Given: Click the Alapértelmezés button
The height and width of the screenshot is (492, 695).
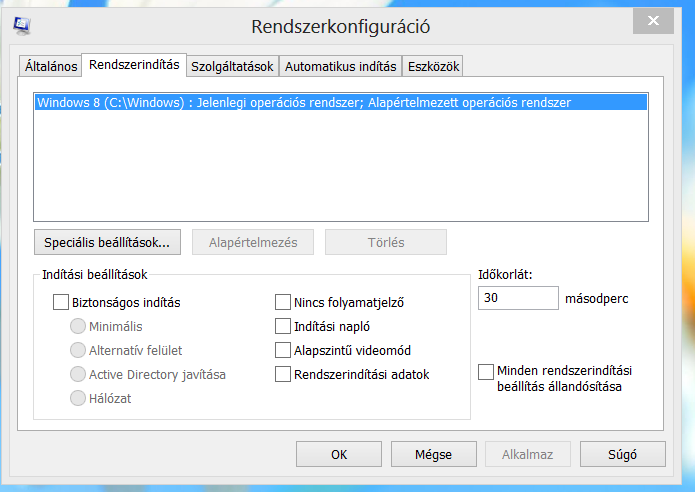Looking at the screenshot, I should (253, 242).
